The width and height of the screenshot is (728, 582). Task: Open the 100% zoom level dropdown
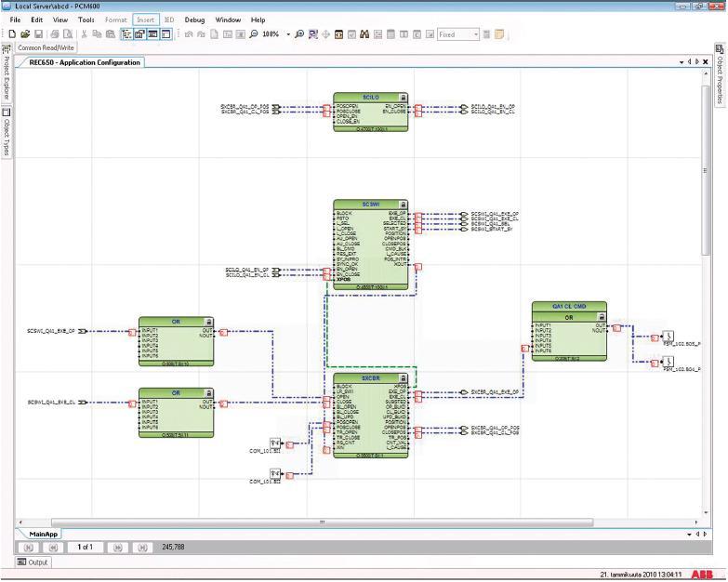[x=288, y=34]
